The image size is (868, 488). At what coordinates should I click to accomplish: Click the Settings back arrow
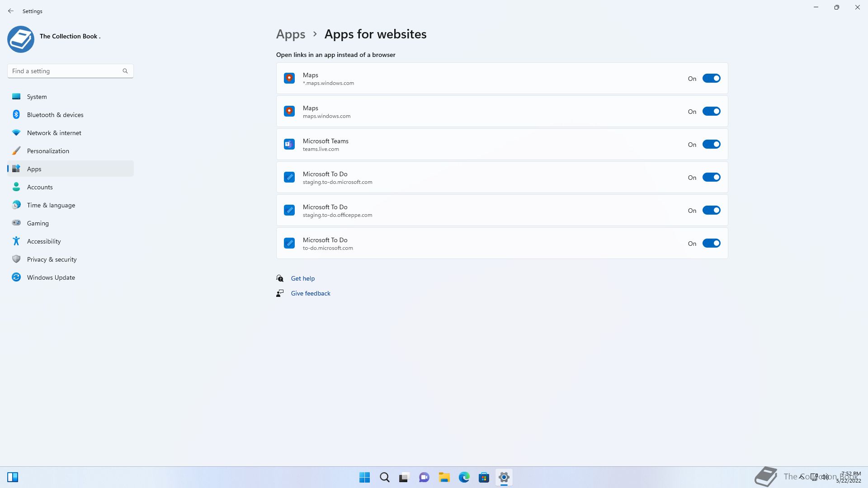[11, 11]
